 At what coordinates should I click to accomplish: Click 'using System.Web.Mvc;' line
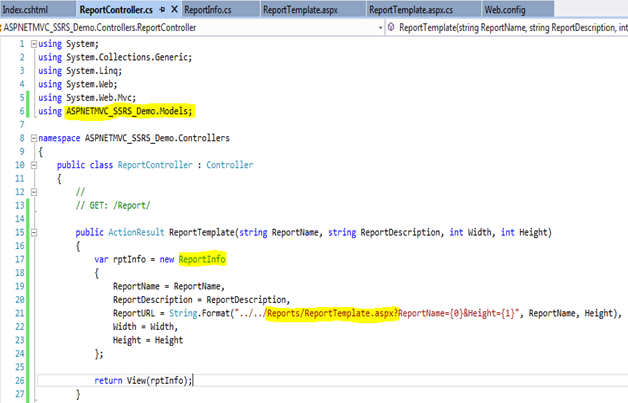point(87,98)
